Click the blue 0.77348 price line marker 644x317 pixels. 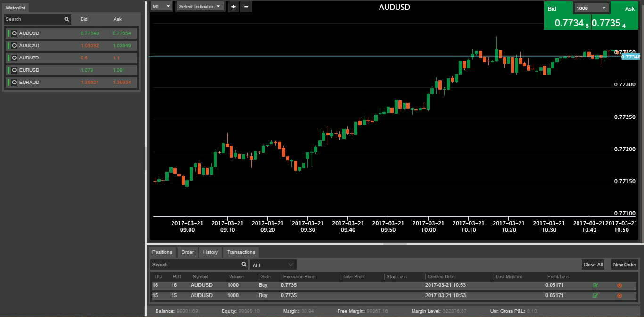point(630,57)
